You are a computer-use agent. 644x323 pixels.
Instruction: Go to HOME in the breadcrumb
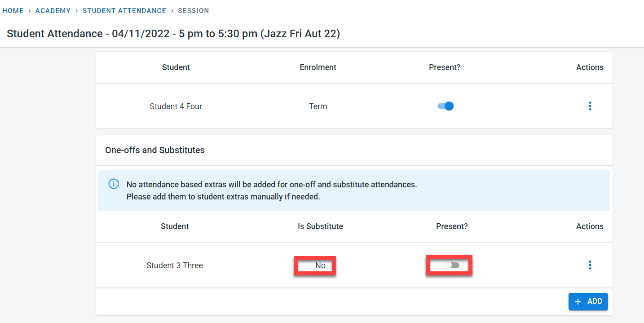click(x=13, y=11)
